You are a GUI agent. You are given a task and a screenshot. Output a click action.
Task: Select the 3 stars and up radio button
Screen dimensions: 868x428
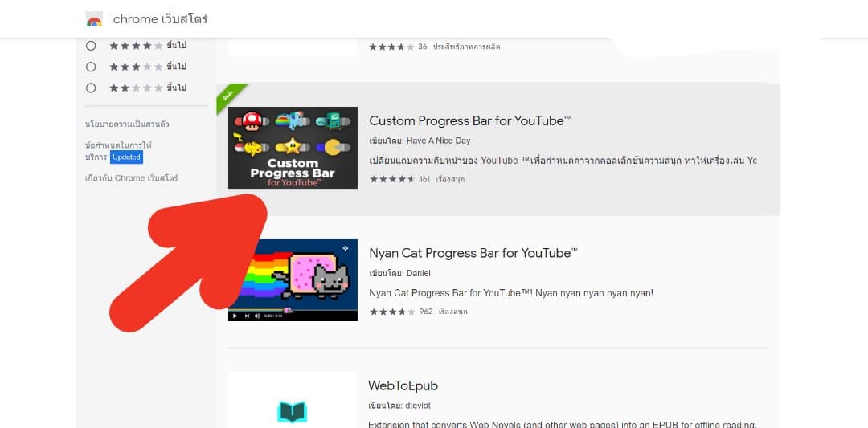(x=91, y=67)
